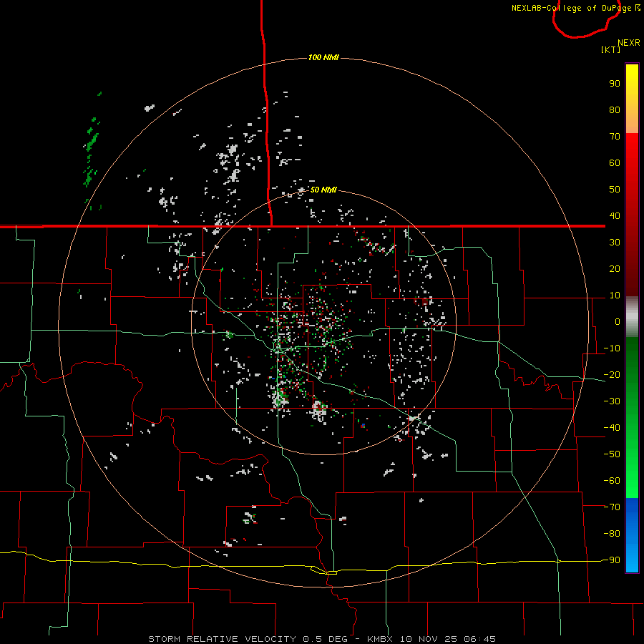
Task: Click the -10 value on velocity scale
Action: (x=612, y=348)
